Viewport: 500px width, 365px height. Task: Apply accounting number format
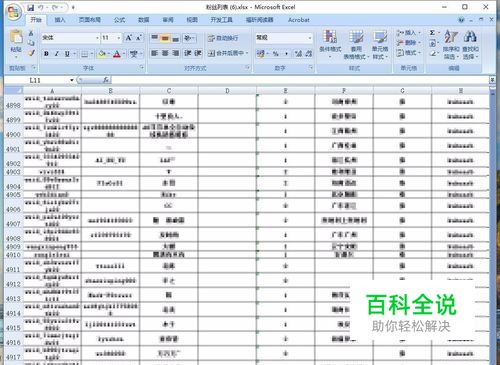(x=261, y=53)
